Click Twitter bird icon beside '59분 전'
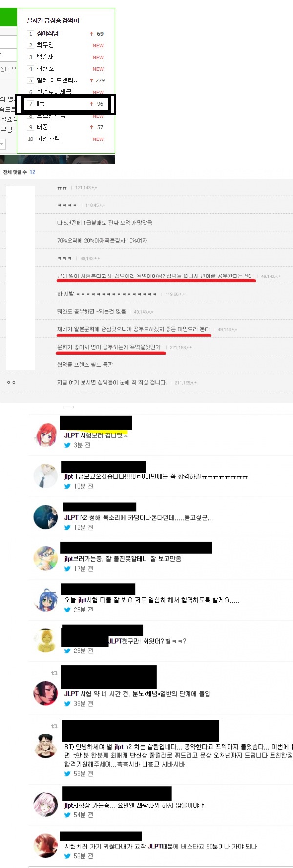The width and height of the screenshot is (293, 868). [x=67, y=856]
